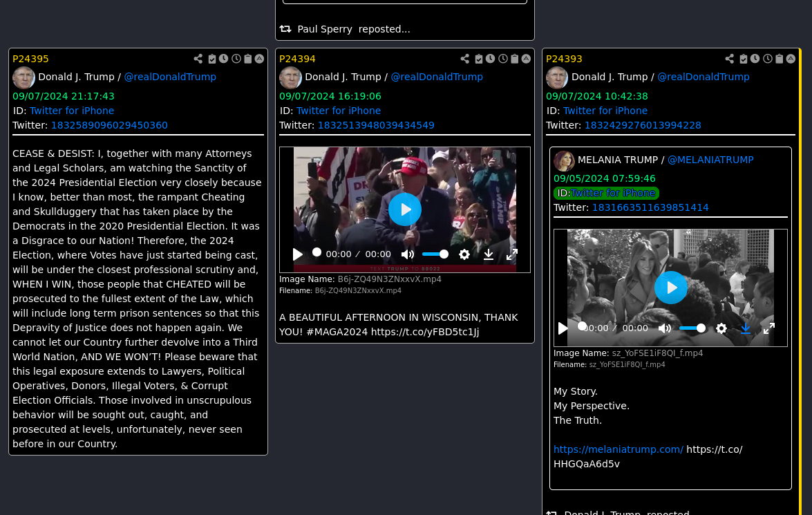The image size is (812, 515).
Task: Click Melania Trump avatar image
Action: 564,160
